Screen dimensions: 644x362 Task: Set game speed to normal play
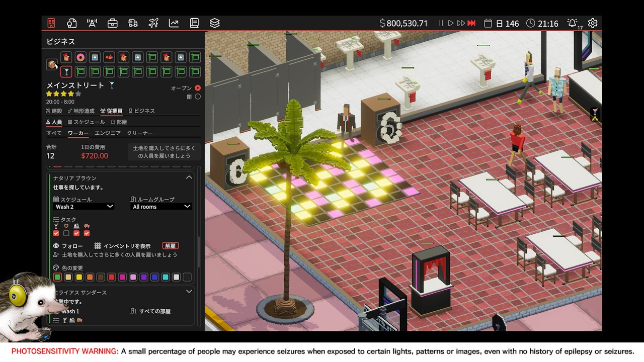451,23
